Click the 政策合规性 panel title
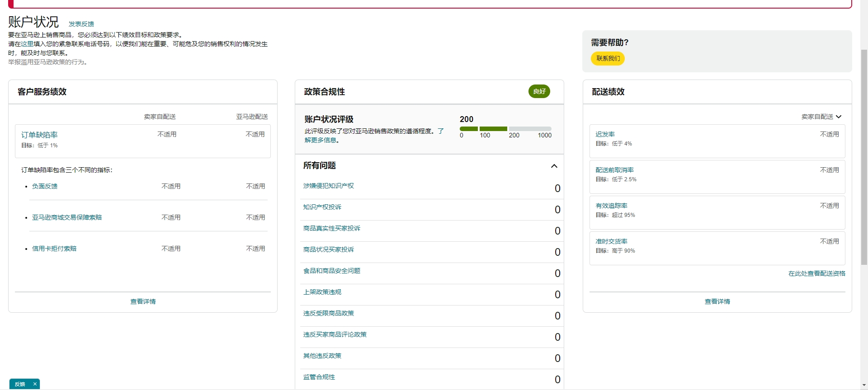Viewport: 868px width, 390px height. 324,92
